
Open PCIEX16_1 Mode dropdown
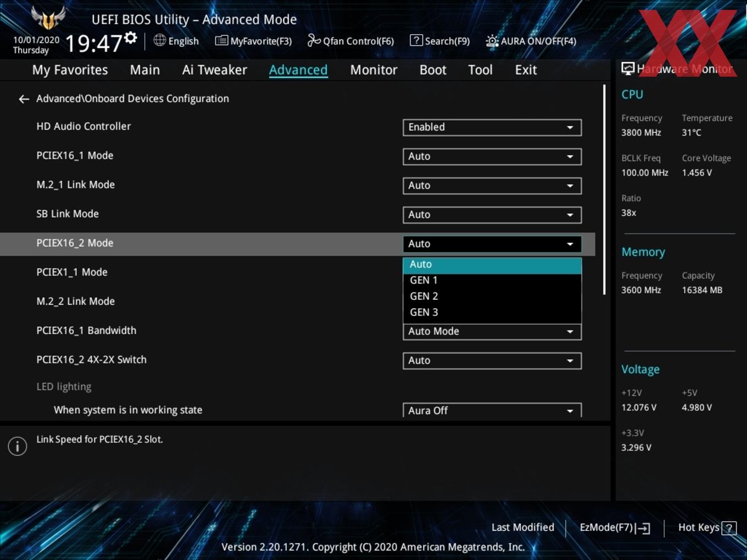pos(492,156)
